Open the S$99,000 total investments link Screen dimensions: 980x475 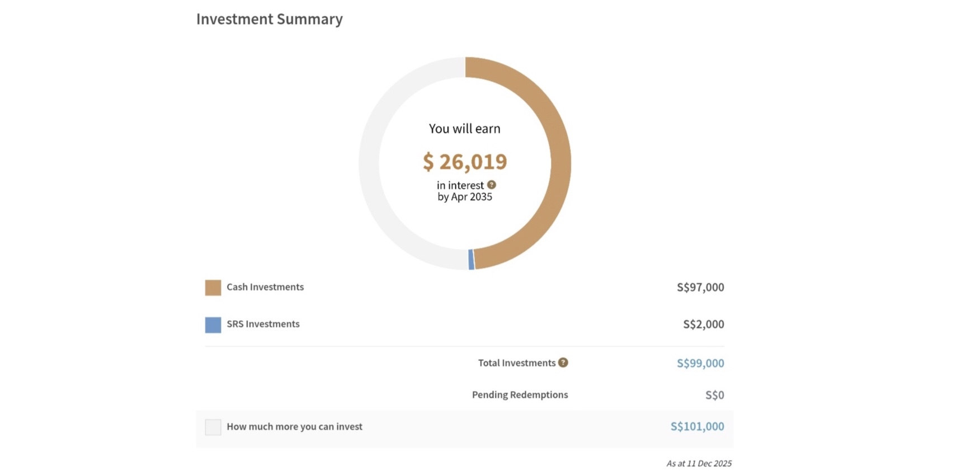700,363
